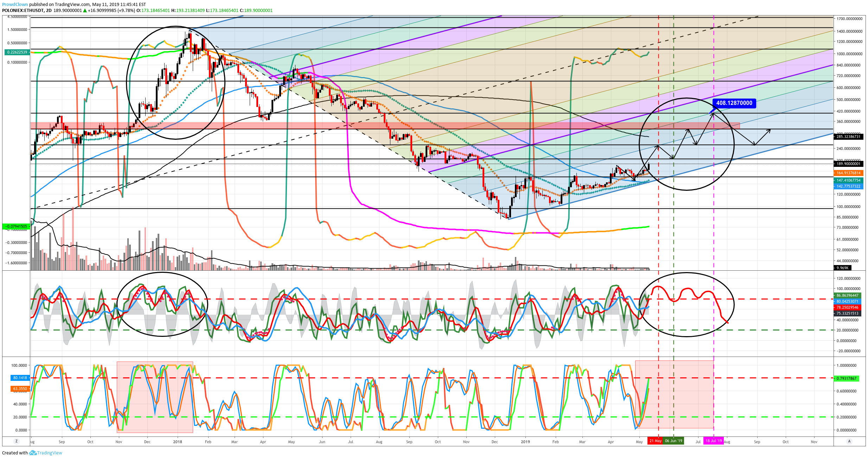The image size is (868, 459).
Task: Click the teal 0.22622539 left axis label
Action: pyautogui.click(x=17, y=52)
